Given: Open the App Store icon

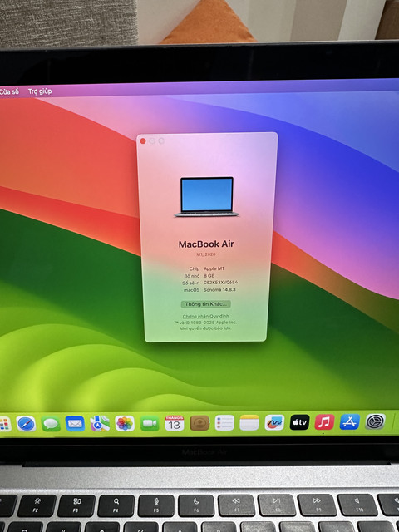Looking at the screenshot, I should pos(350,421).
